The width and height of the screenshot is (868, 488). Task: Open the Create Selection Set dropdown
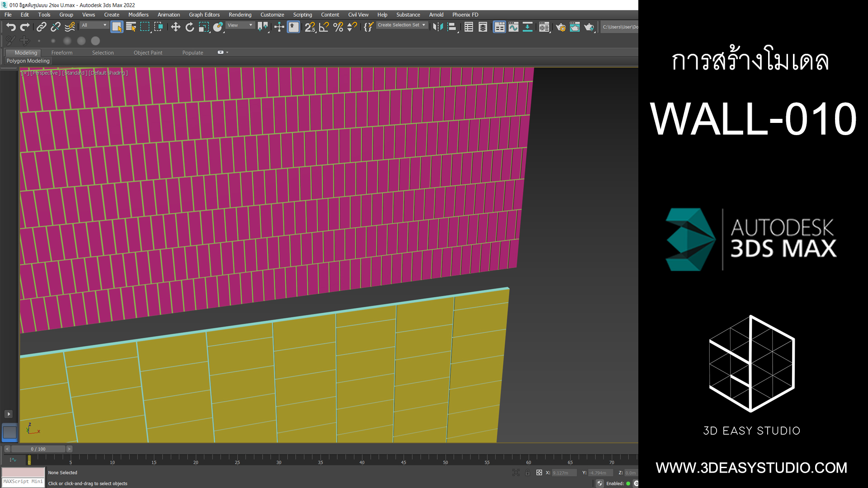pyautogui.click(x=401, y=25)
